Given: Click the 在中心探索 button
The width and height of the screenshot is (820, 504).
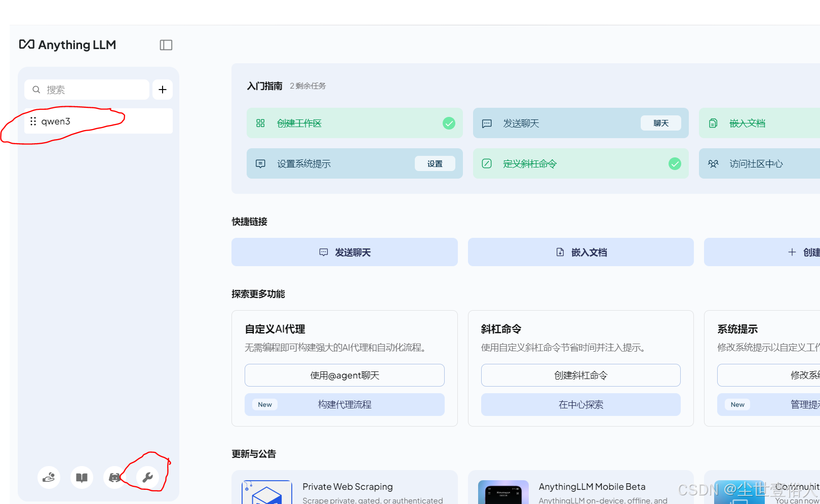Looking at the screenshot, I should 581,405.
